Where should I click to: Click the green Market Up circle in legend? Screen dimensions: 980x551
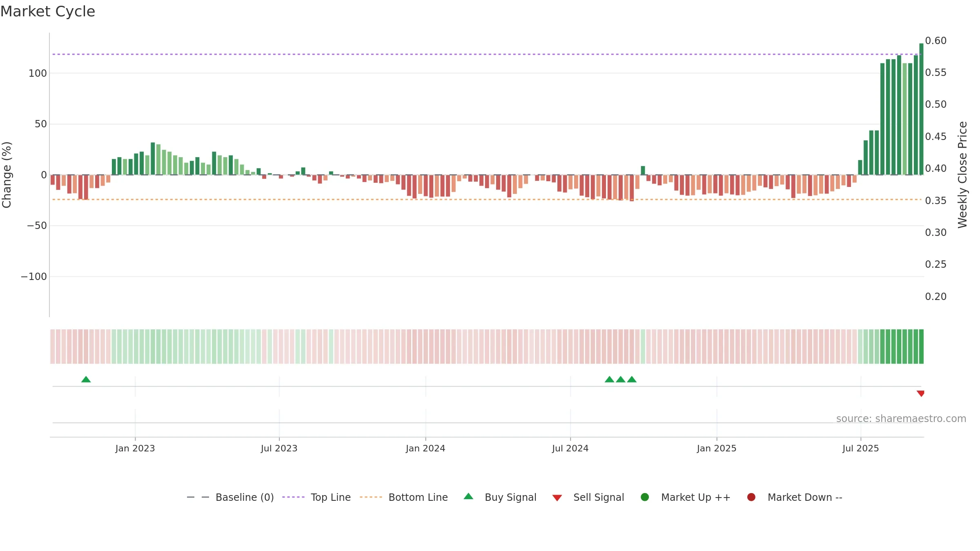coord(645,497)
